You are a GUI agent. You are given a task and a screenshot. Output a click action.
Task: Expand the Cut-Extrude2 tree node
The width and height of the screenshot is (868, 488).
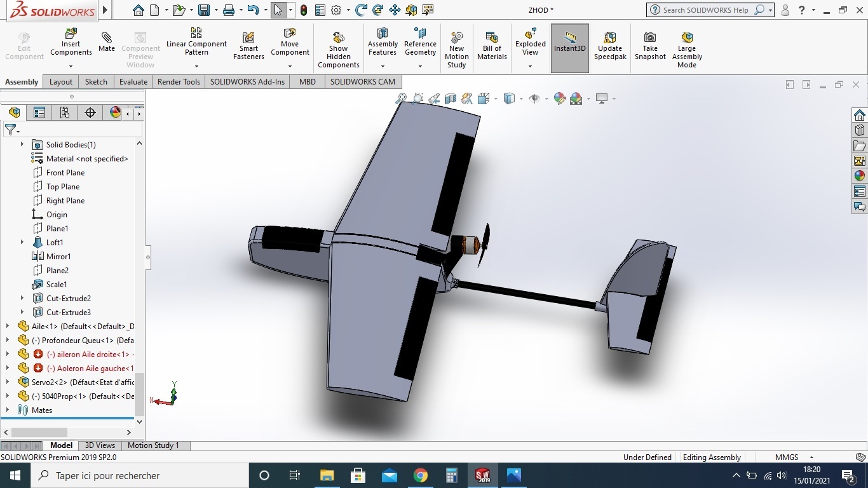tap(22, 298)
